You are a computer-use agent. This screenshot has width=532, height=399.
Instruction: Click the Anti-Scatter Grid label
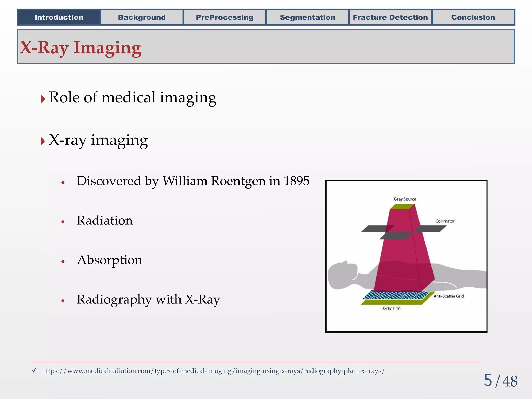pyautogui.click(x=449, y=296)
